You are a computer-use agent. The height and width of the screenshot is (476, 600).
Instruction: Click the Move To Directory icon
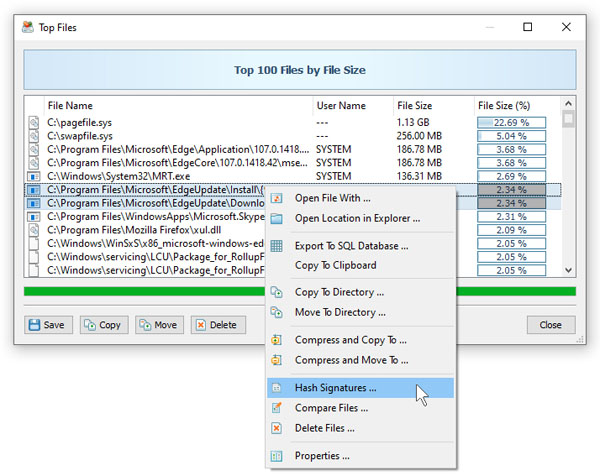tap(276, 312)
